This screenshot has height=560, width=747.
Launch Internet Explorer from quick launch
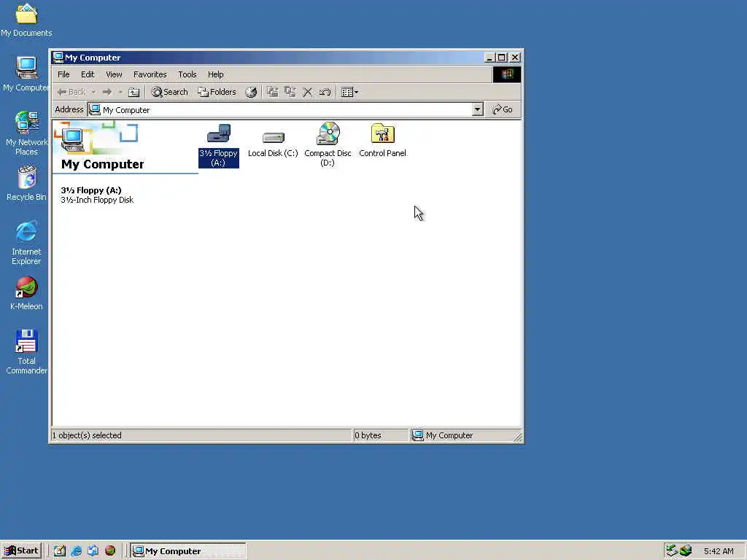pyautogui.click(x=76, y=551)
